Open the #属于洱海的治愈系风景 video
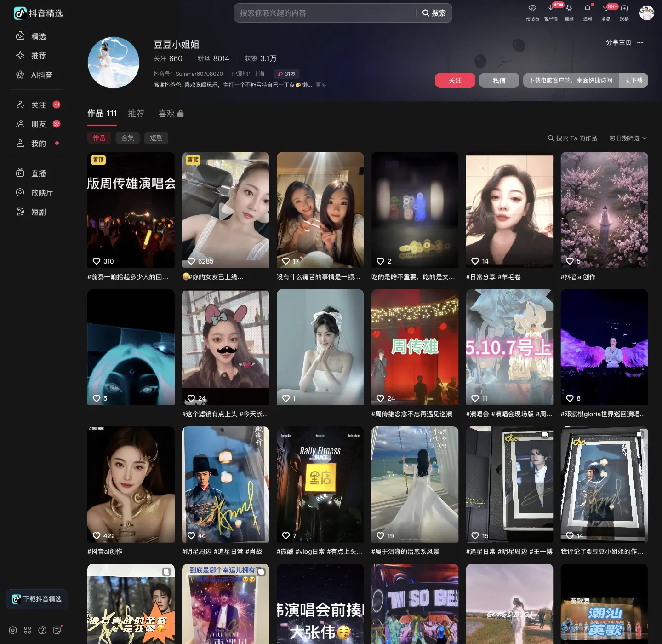This screenshot has height=644, width=662. pos(415,484)
